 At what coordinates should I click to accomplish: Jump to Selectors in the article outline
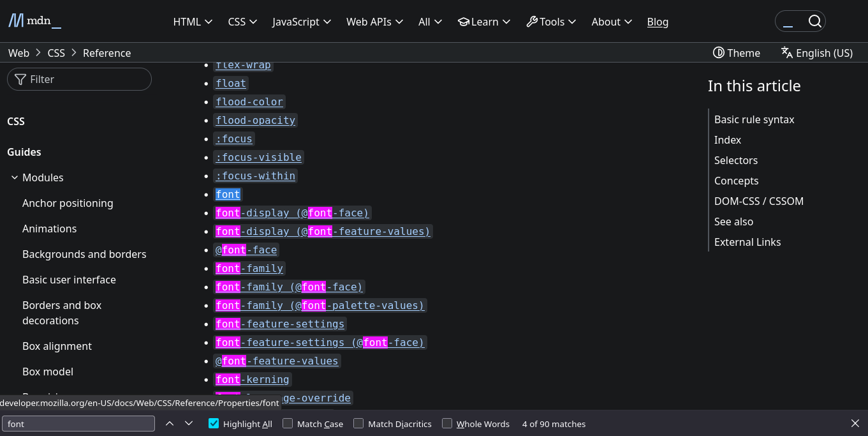[736, 160]
